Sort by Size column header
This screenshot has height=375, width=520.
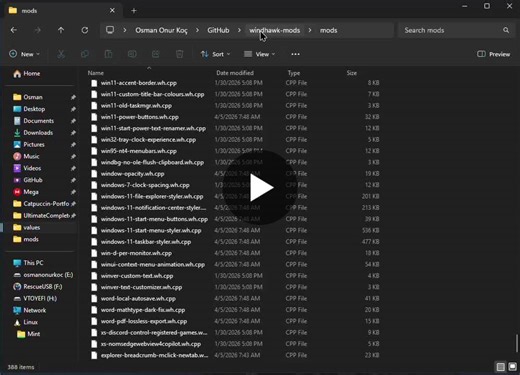point(352,73)
